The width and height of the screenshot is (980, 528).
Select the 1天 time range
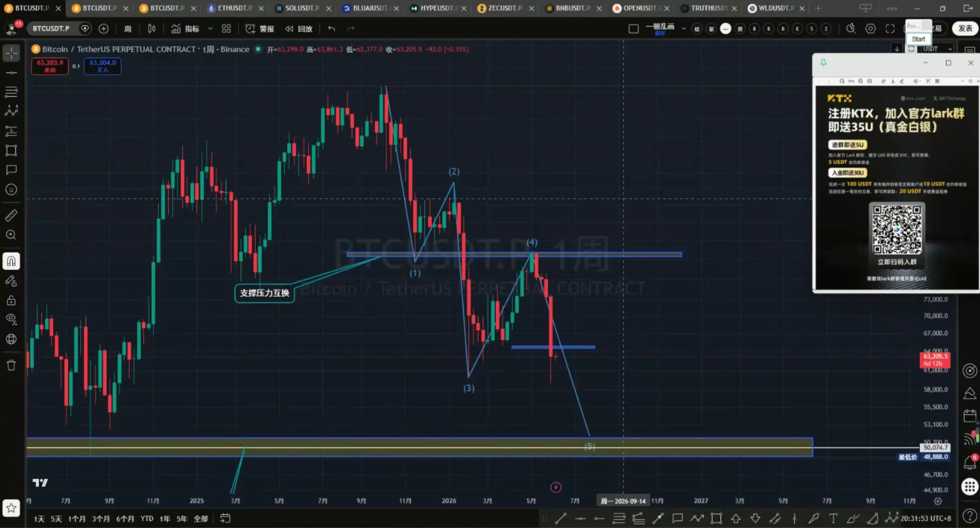click(39, 518)
